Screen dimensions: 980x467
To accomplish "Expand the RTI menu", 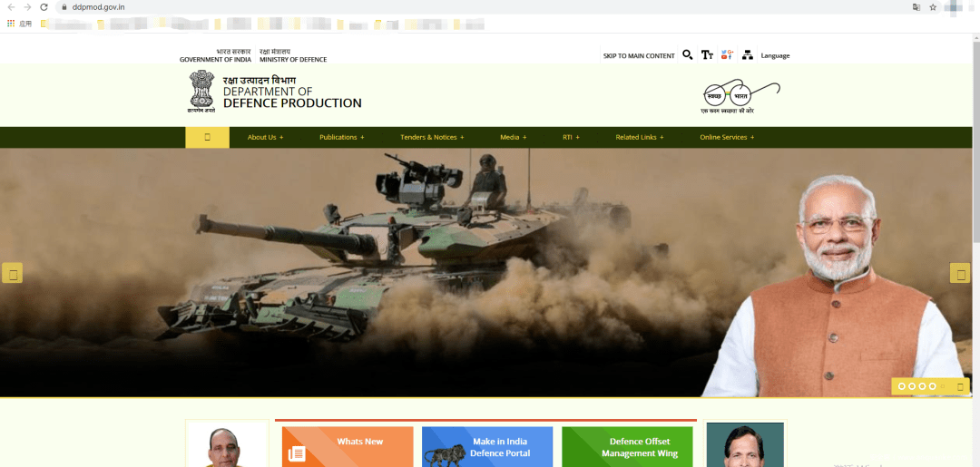I will click(x=572, y=137).
